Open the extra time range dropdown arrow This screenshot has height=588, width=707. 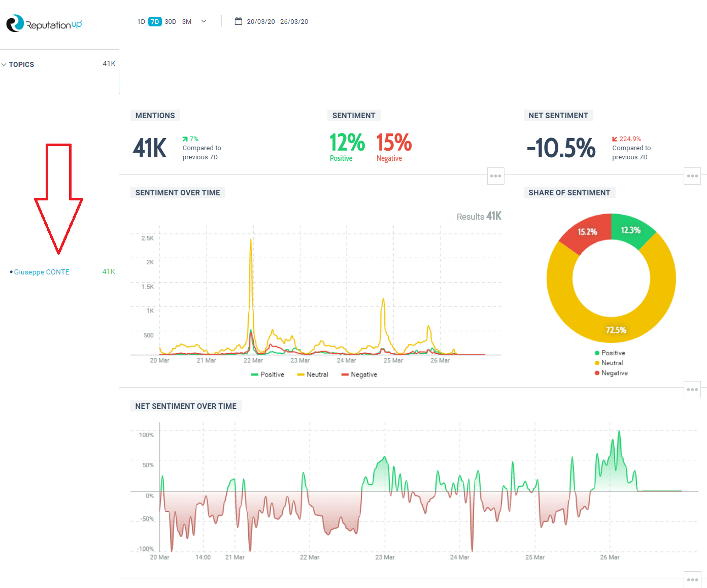point(203,21)
